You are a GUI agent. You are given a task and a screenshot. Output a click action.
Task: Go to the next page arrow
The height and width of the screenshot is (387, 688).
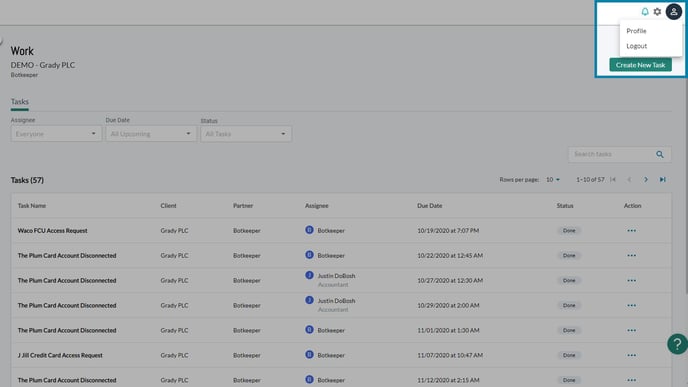point(646,179)
